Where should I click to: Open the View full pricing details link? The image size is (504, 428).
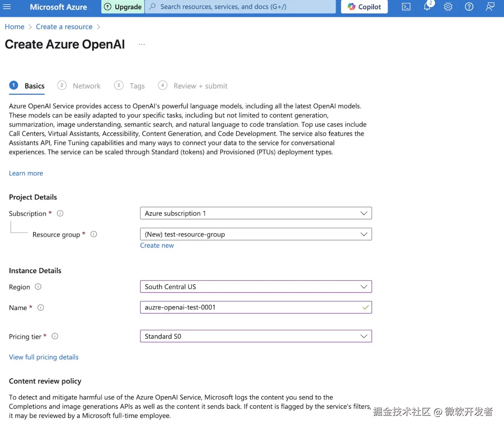click(44, 357)
